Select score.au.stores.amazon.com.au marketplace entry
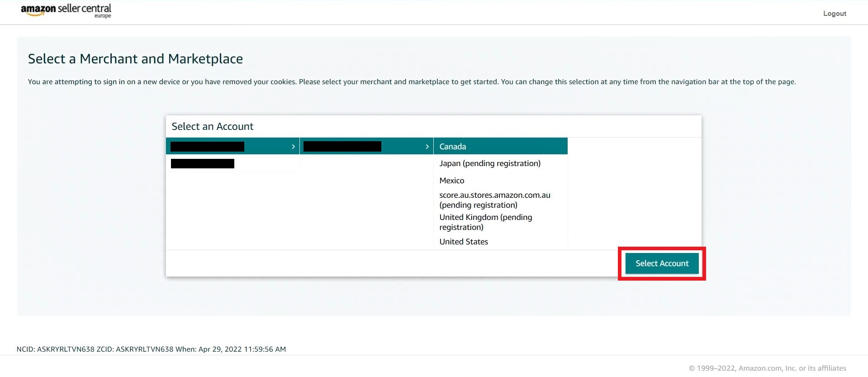The width and height of the screenshot is (868, 377). (x=494, y=200)
